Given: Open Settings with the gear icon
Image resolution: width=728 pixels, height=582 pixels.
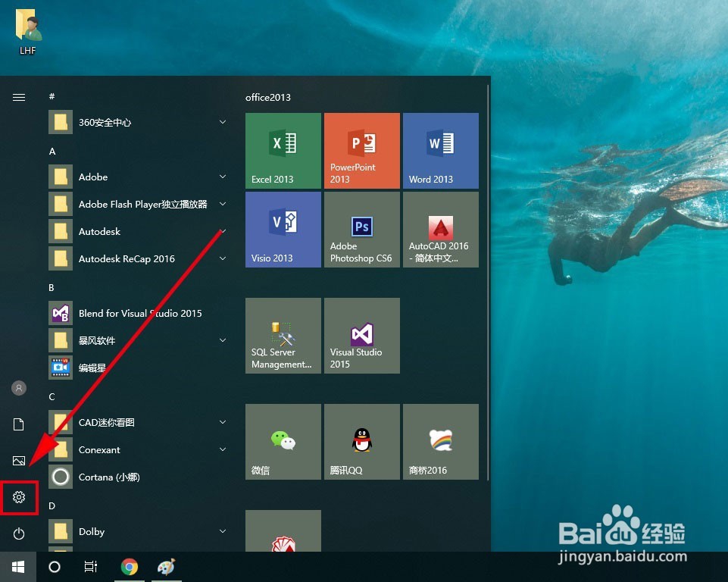Looking at the screenshot, I should point(18,497).
